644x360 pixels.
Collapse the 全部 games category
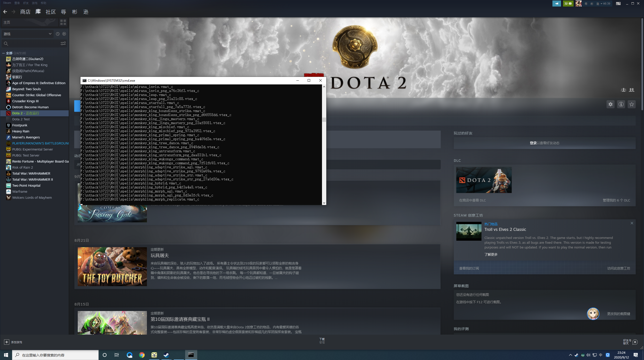(3, 53)
